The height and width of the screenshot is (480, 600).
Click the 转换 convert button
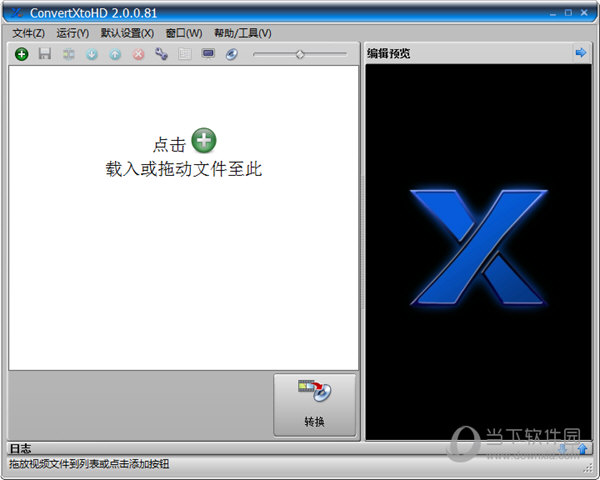click(x=315, y=405)
